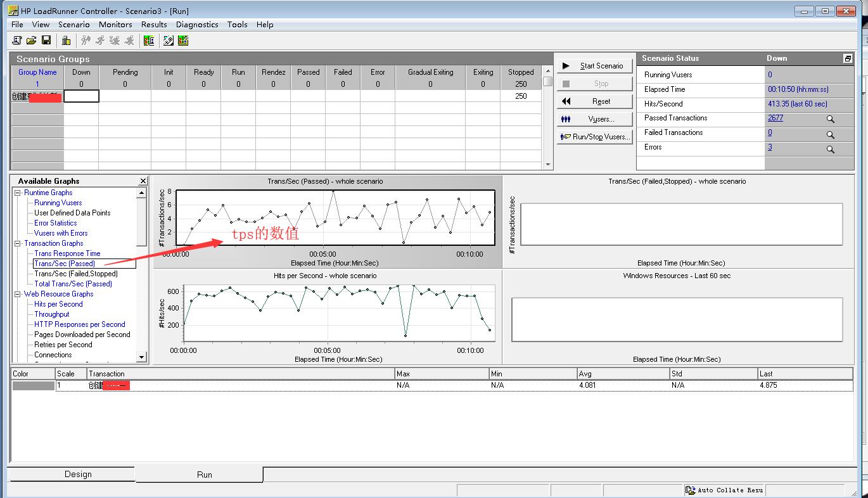Select Connections in graph tree

(x=53, y=355)
